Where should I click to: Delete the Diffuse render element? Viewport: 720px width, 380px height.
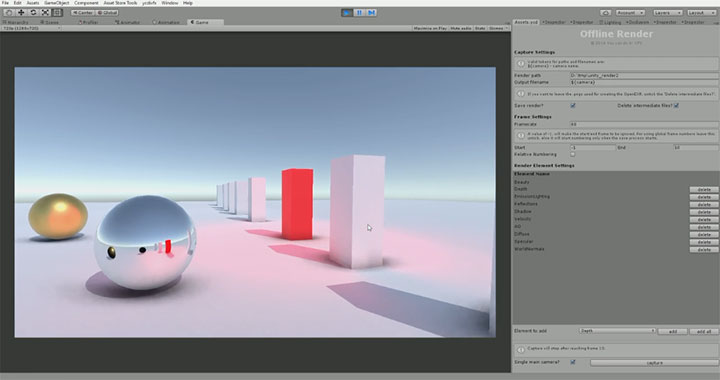click(704, 235)
